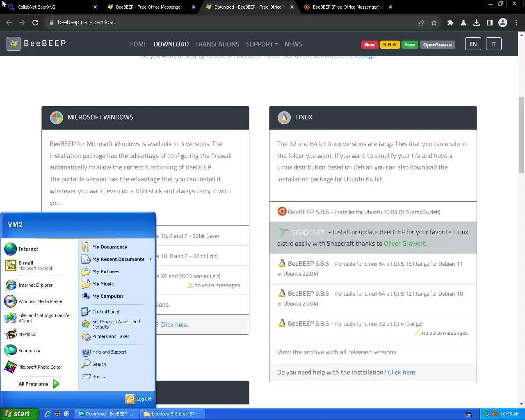Click the Windows start button
Image resolution: width=525 pixels, height=420 pixels.
click(x=19, y=414)
